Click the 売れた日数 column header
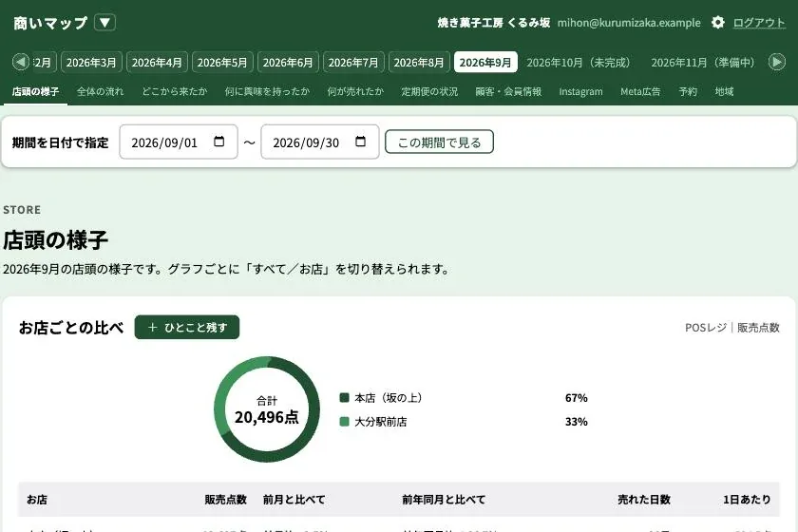The image size is (798, 532). 644,500
